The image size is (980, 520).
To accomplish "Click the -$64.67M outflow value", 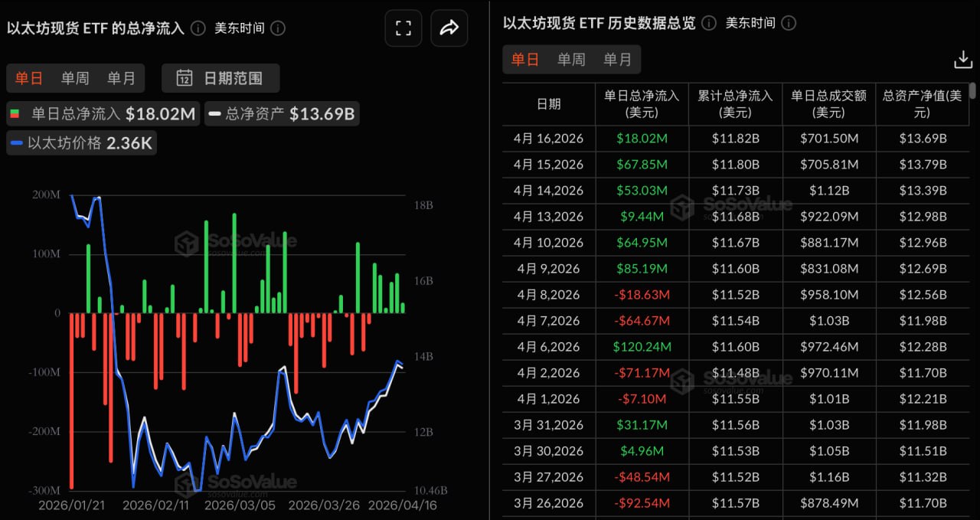I will 642,321.
